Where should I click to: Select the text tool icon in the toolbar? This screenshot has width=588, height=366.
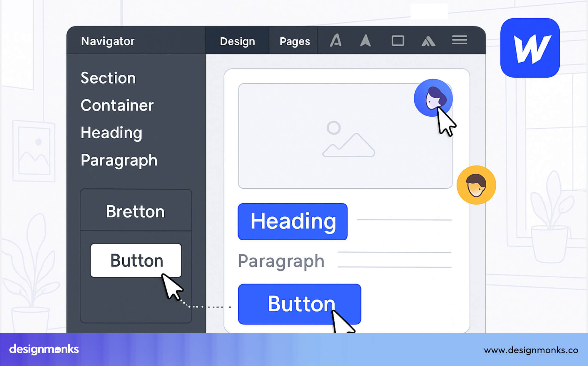click(336, 41)
